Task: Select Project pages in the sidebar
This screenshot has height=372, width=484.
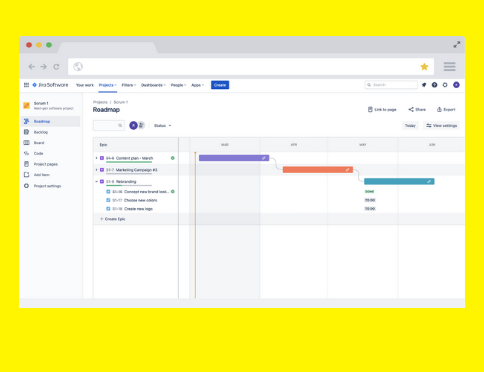Action: click(51, 164)
